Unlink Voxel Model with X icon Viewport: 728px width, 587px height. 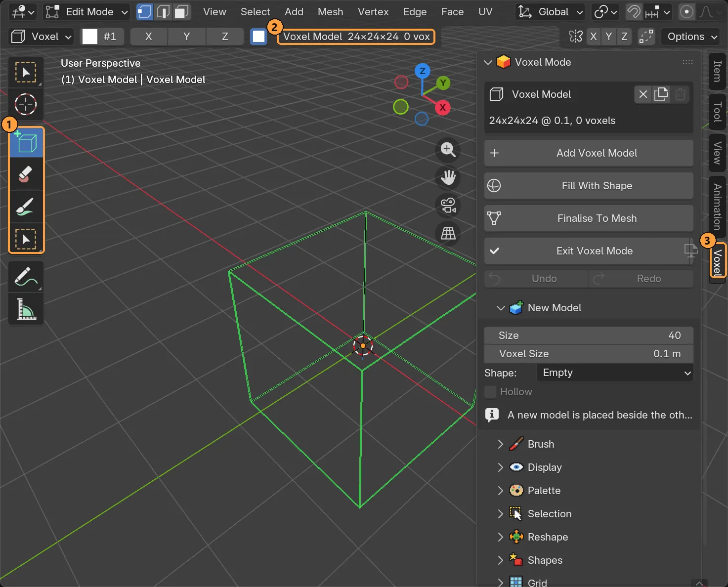pyautogui.click(x=643, y=94)
